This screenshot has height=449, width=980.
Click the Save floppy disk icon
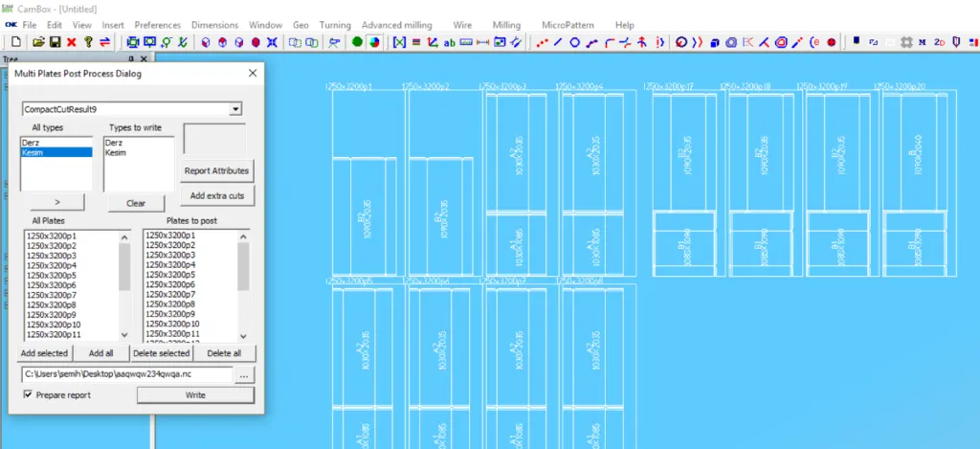coord(55,42)
